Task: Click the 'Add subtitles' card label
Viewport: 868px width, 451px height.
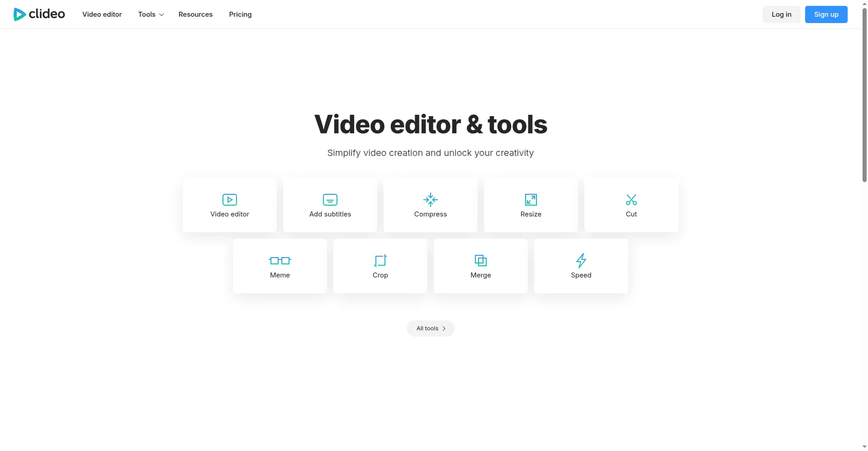Action: coord(330,214)
